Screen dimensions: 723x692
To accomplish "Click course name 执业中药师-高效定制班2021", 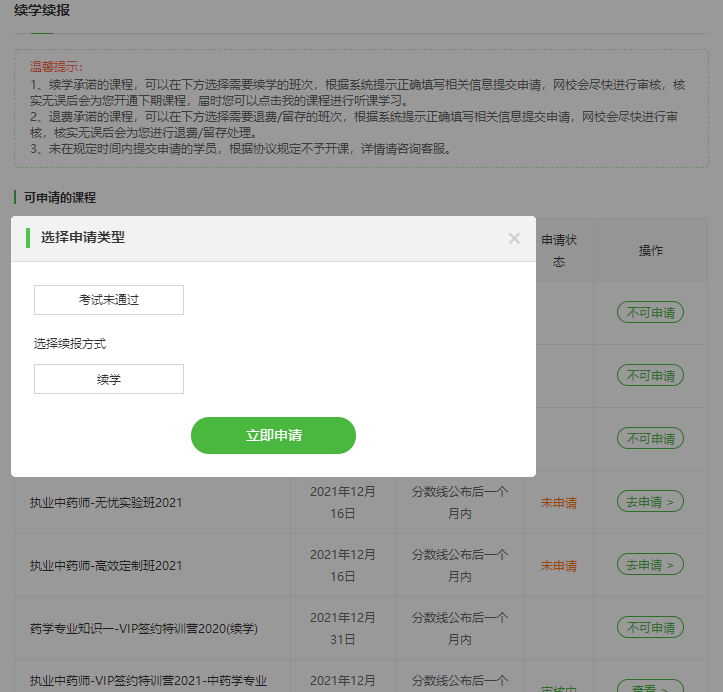I will 106,565.
